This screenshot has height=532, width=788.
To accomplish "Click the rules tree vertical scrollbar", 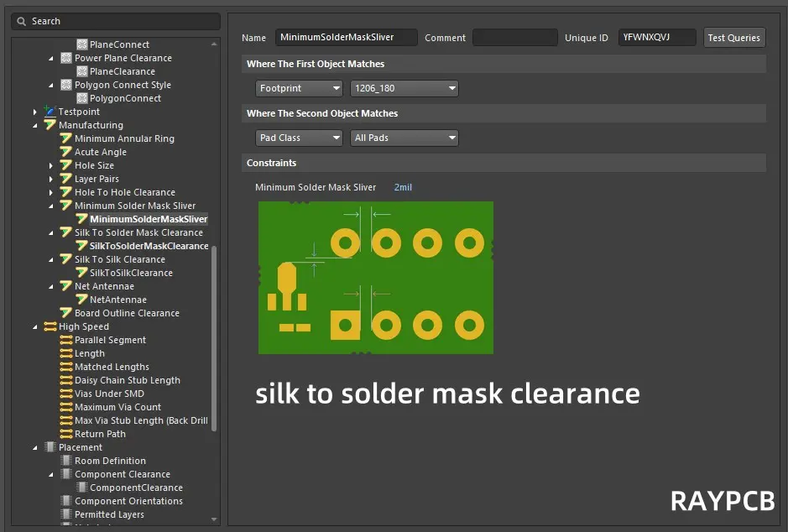I will (214, 336).
